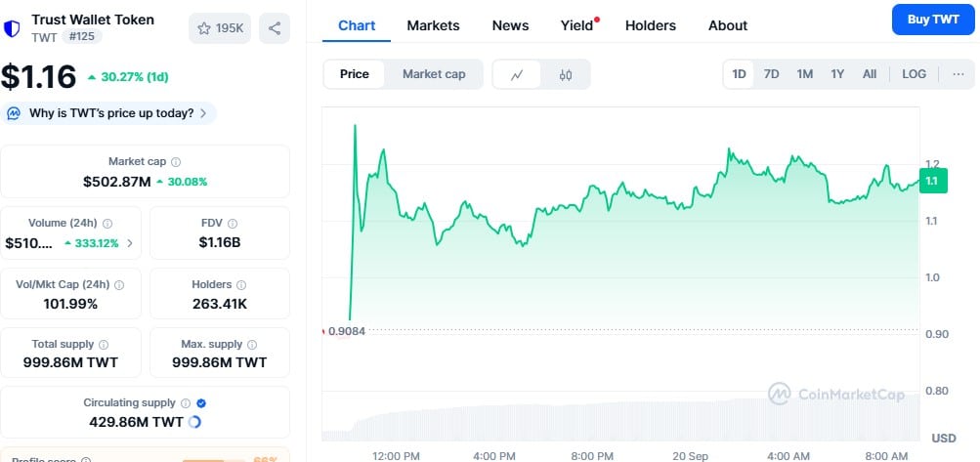Click the Total supply info icon
The width and height of the screenshot is (980, 462).
coord(104,345)
